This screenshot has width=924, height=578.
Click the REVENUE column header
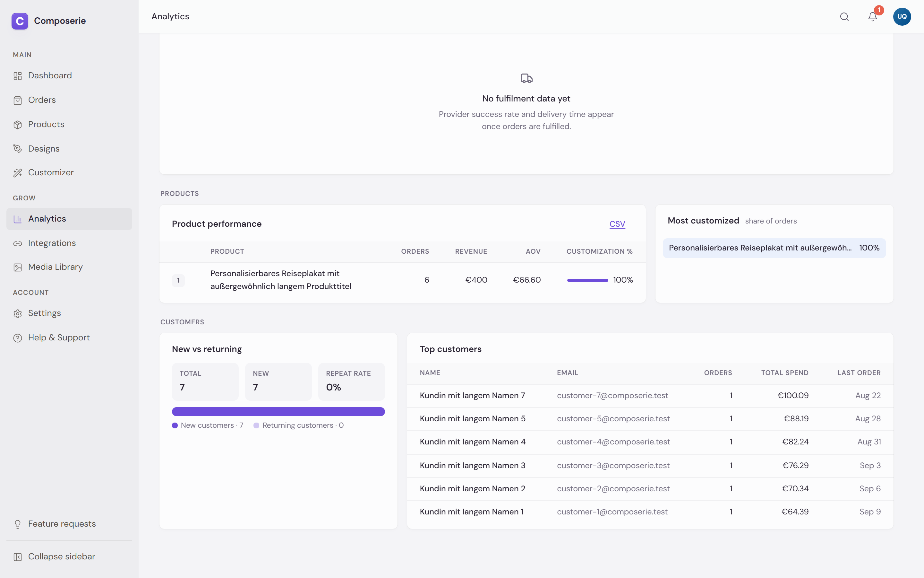coord(471,251)
